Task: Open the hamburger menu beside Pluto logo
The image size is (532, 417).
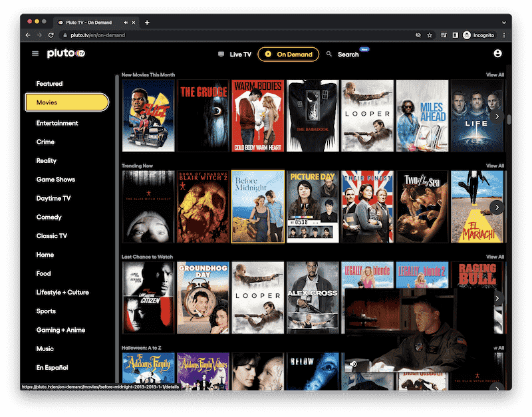Action: [35, 54]
